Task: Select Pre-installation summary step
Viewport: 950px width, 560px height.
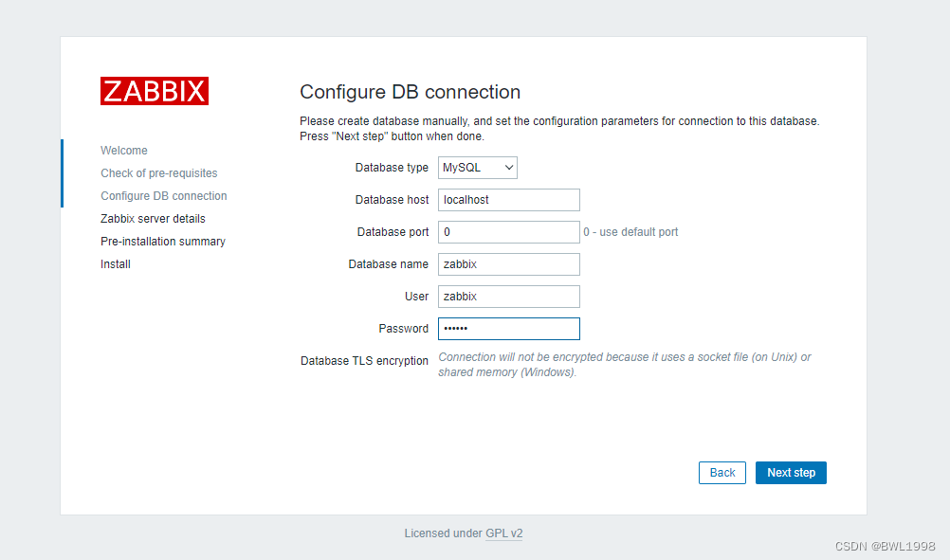Action: click(163, 242)
